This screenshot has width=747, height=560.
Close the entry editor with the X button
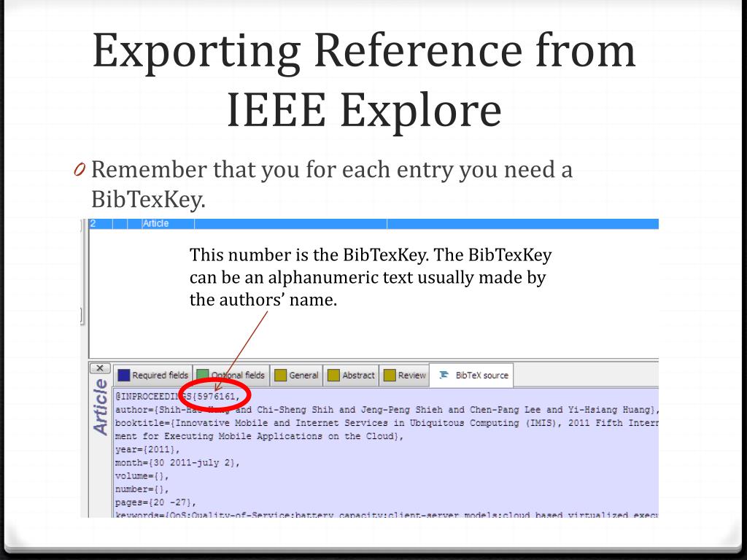99,368
